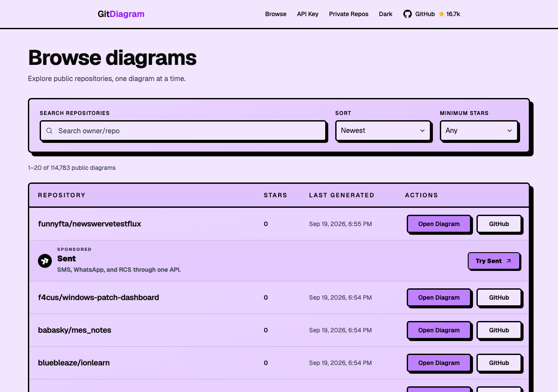Image resolution: width=558 pixels, height=392 pixels.
Task: Click the Sent sponsor title
Action: coord(67,259)
